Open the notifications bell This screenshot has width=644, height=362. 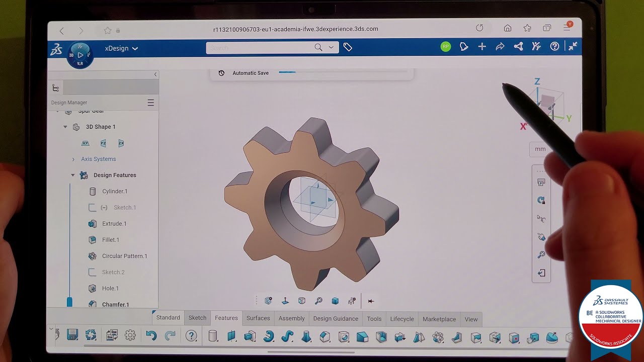[464, 47]
